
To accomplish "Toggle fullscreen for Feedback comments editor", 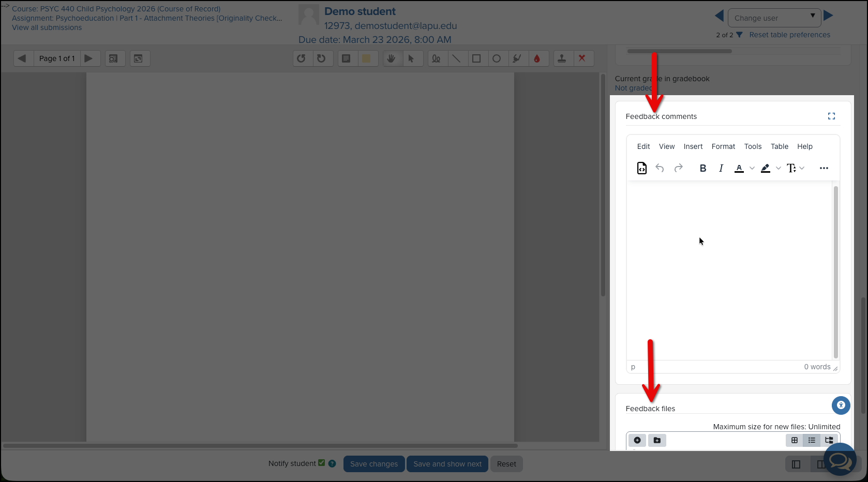I will 831,116.
